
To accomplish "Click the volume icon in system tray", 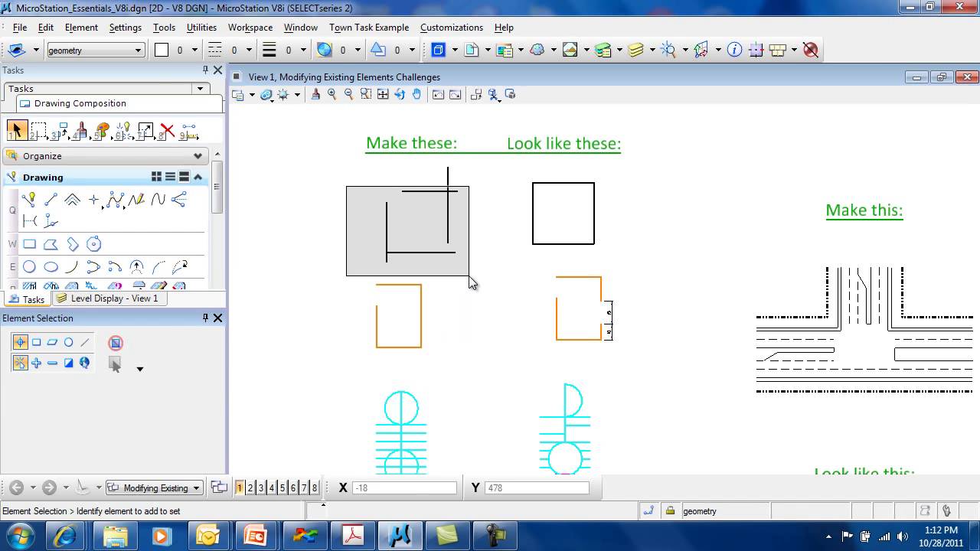I will [x=902, y=536].
